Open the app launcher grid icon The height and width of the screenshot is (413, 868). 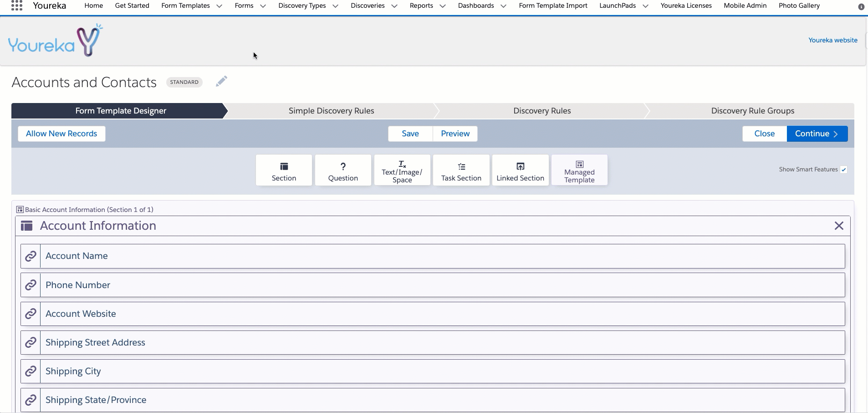point(17,5)
